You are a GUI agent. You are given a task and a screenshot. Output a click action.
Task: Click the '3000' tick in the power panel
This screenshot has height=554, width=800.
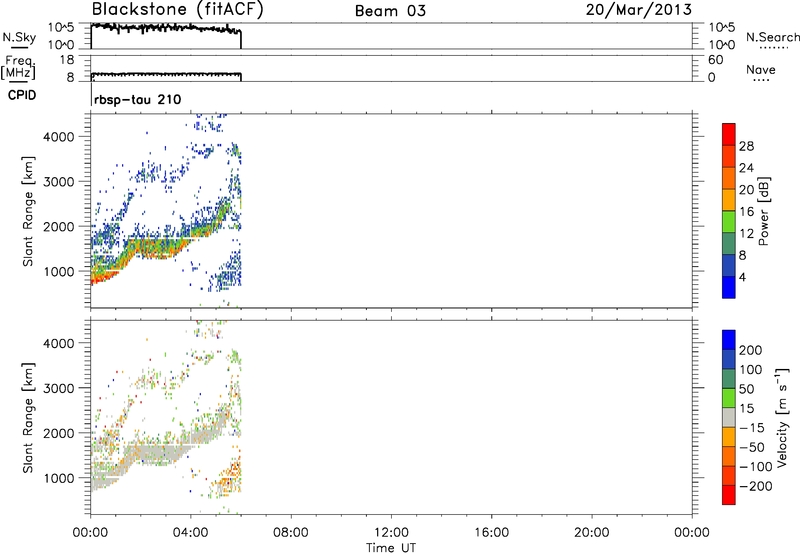58,182
